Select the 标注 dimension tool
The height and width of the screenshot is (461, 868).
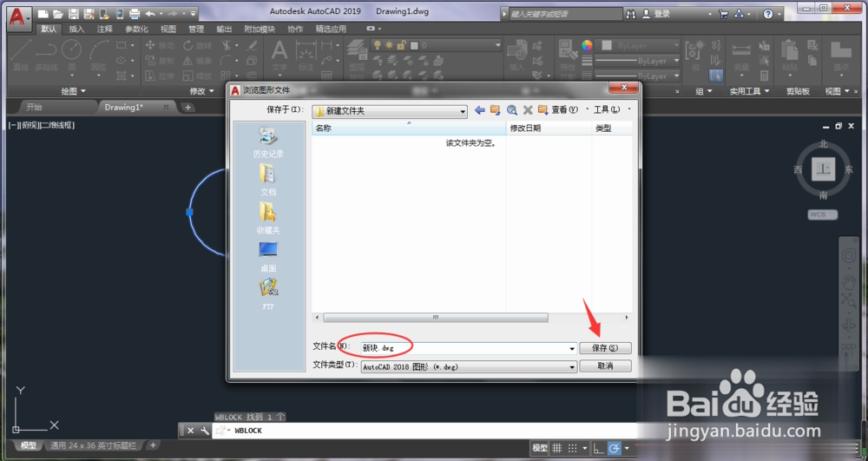pyautogui.click(x=306, y=56)
